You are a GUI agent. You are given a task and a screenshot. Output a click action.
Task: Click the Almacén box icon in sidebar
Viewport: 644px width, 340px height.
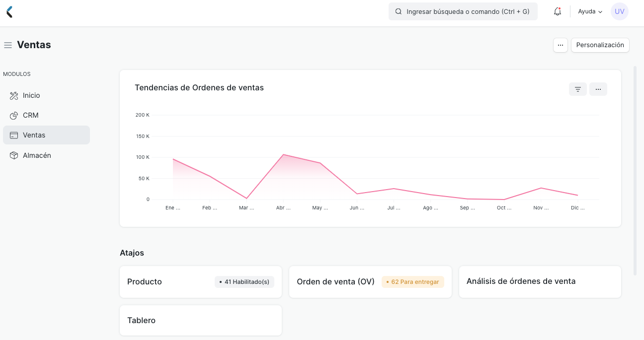tap(14, 155)
